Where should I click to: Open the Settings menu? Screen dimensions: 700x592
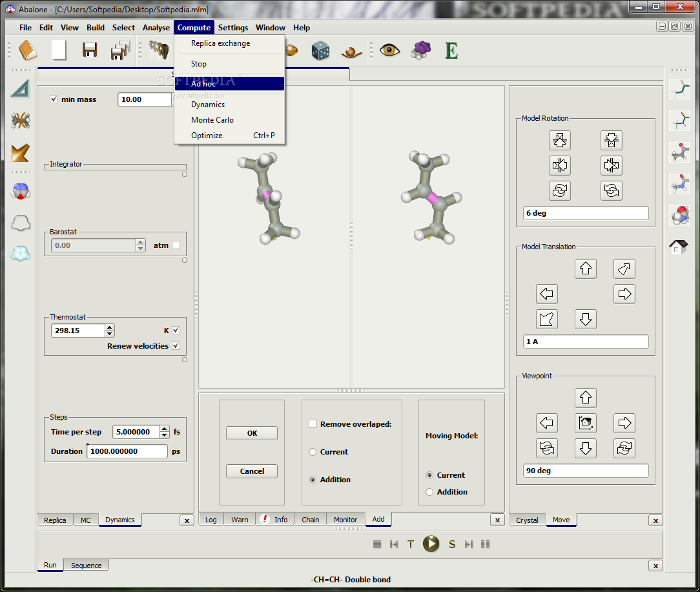232,28
